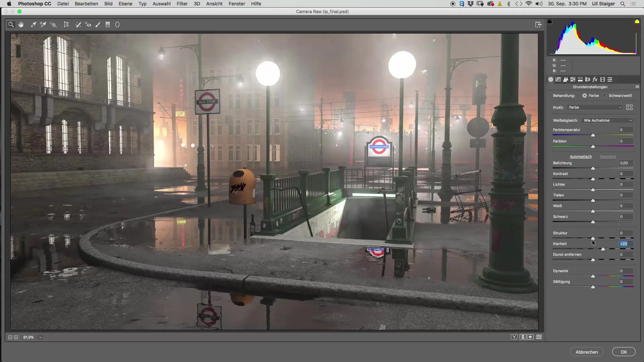Select the Radial Filter tool
This screenshot has width=644, height=362.
(117, 24)
